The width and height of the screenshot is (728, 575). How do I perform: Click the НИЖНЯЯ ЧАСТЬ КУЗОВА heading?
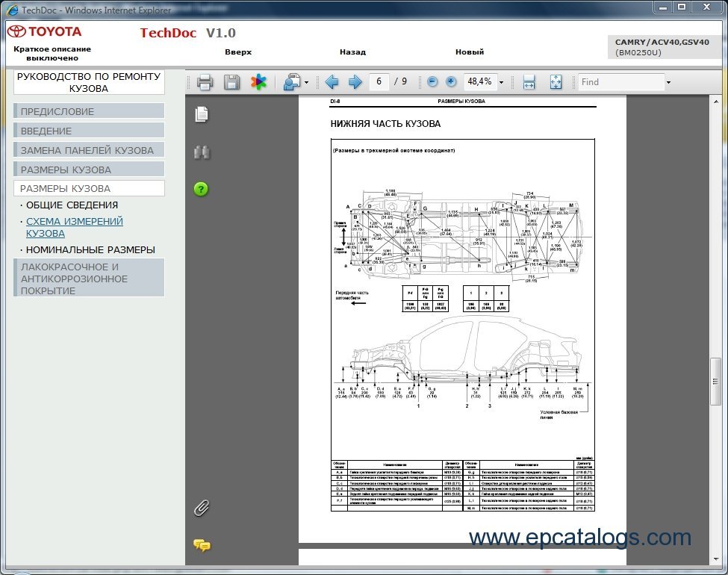point(385,124)
